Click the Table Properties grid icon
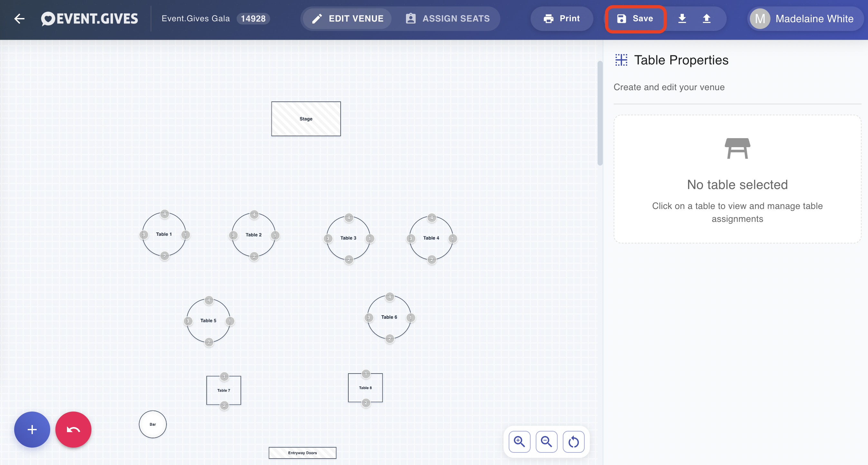The image size is (868, 465). [621, 60]
